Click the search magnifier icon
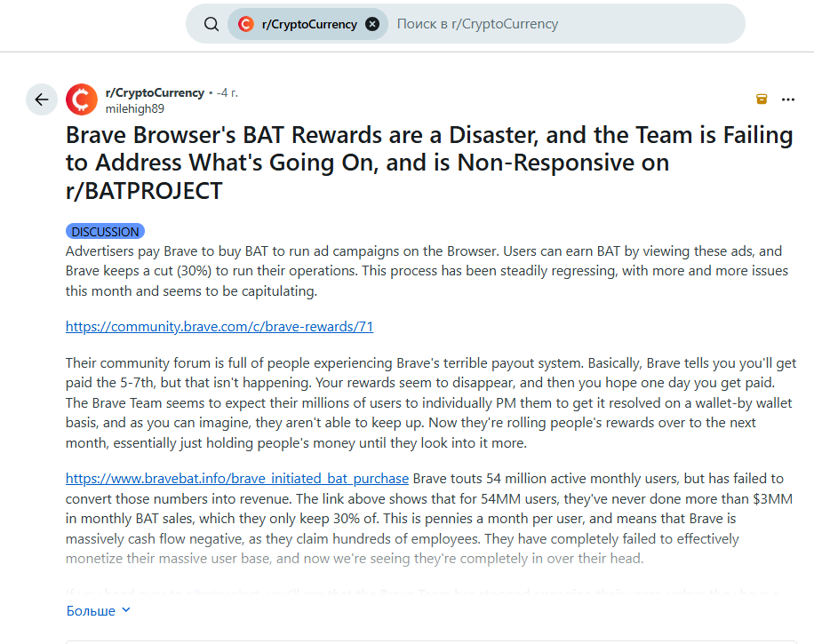 [211, 24]
